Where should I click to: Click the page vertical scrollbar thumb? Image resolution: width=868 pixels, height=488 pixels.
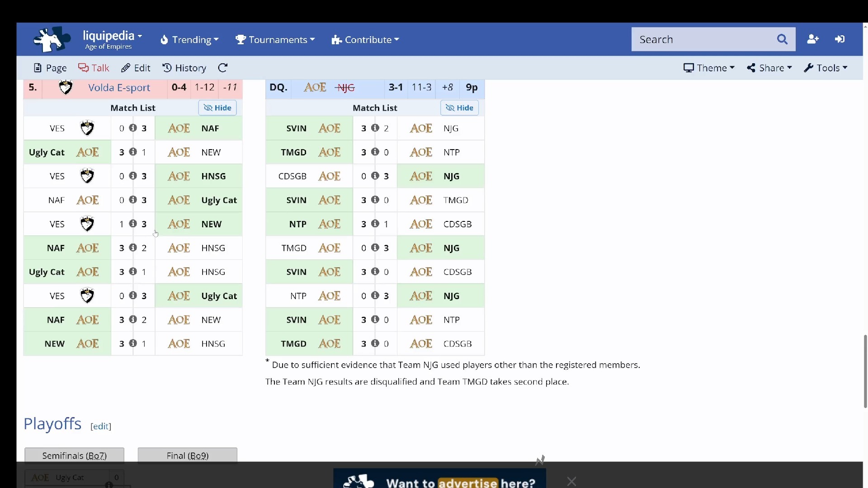click(865, 371)
